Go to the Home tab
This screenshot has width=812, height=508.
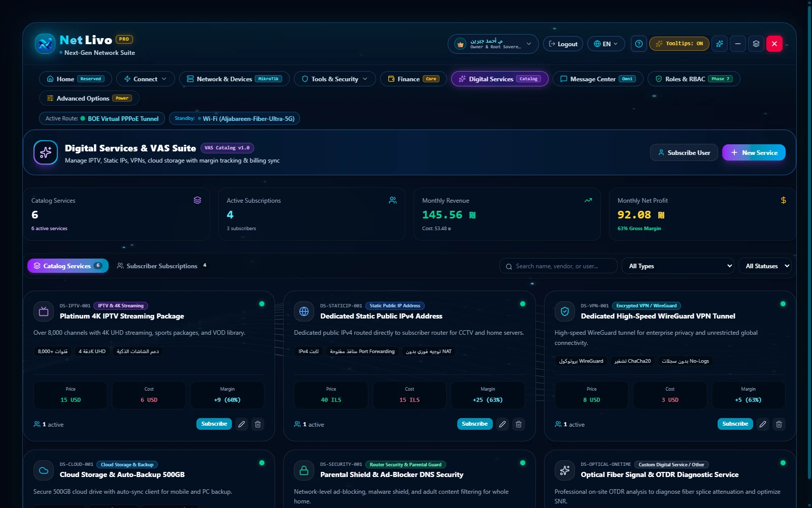76,79
